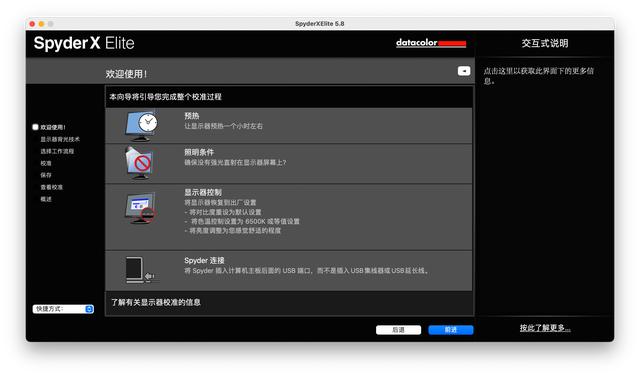Select the 保存 step in sidebar
This screenshot has height=376, width=640.
(x=46, y=175)
